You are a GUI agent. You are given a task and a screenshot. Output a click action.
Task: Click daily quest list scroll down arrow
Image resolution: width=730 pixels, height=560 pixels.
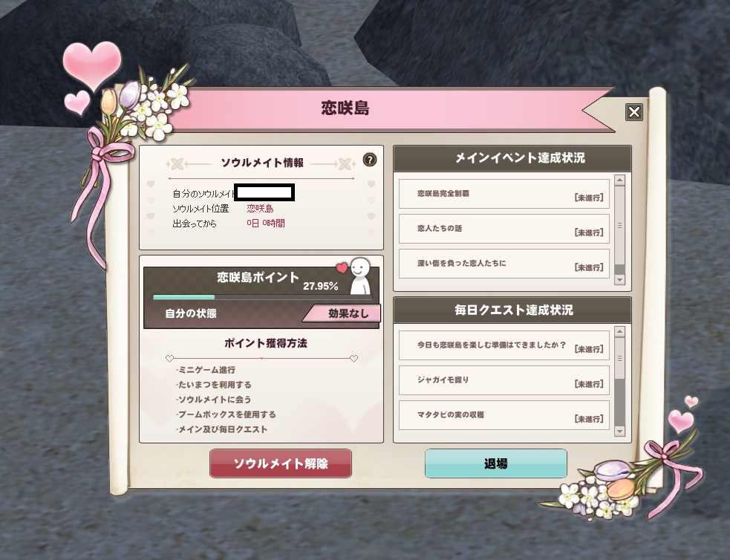[619, 431]
